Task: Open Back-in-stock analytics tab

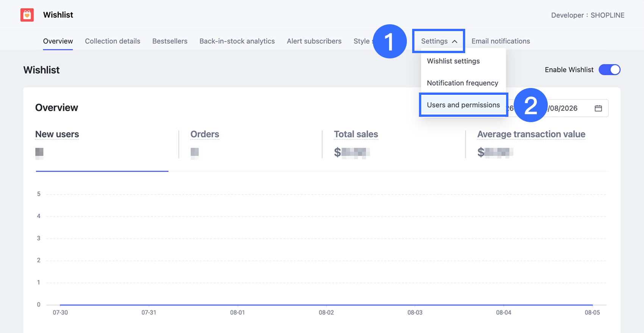Action: click(x=237, y=41)
